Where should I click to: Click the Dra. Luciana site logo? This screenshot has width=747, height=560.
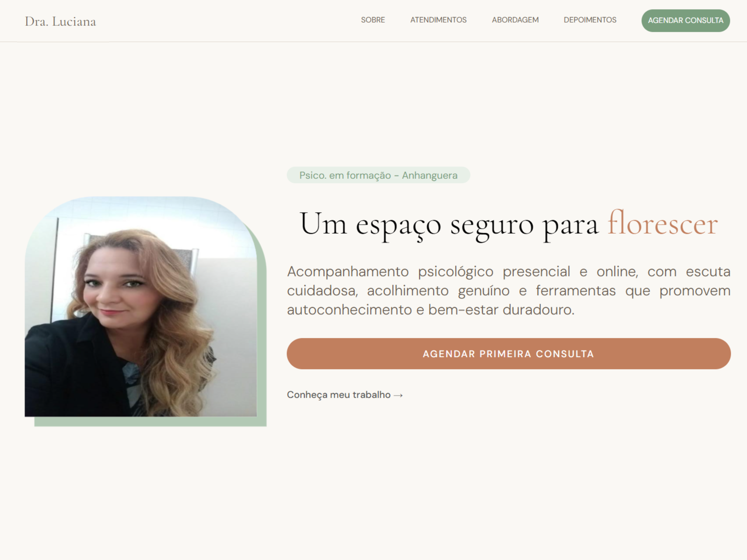coord(61,21)
